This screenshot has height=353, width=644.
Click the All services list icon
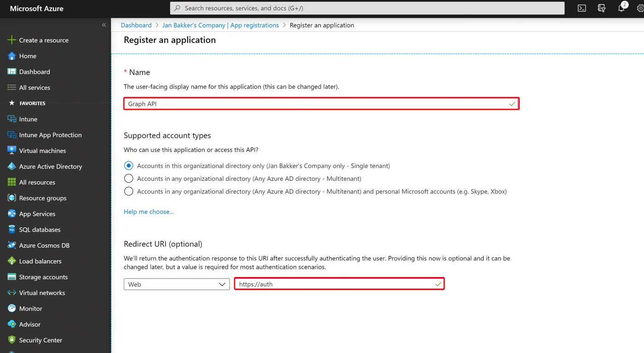(x=11, y=87)
